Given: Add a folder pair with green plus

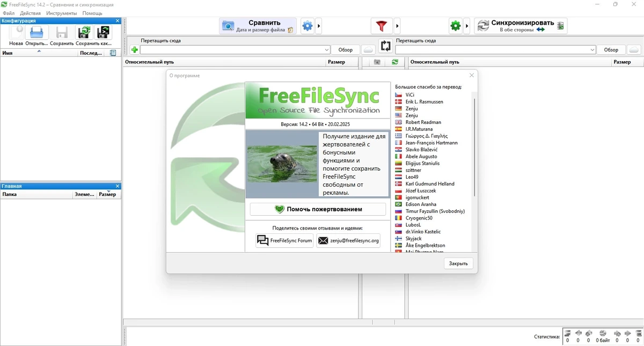Looking at the screenshot, I should pyautogui.click(x=134, y=50).
